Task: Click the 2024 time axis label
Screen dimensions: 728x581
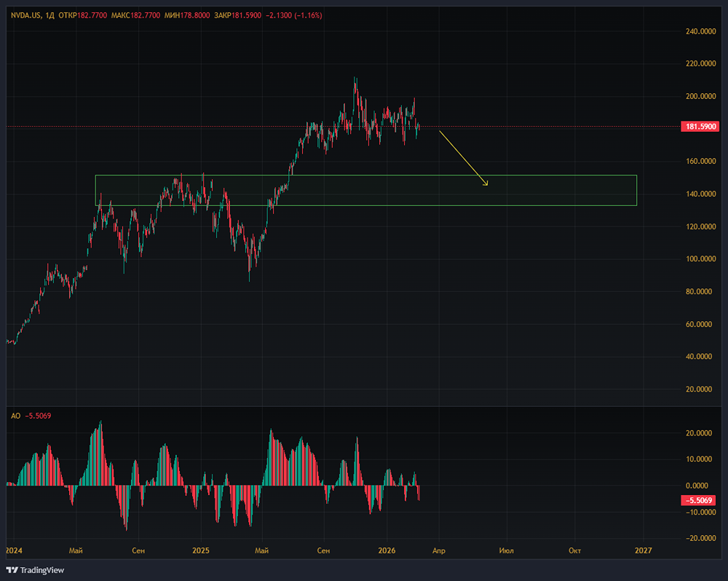Action: pyautogui.click(x=14, y=550)
